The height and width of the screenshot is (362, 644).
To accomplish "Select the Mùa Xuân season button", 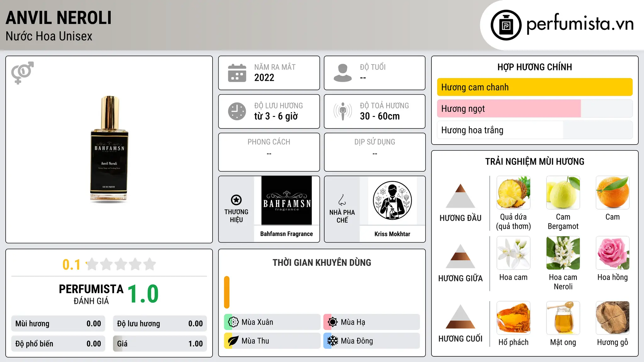I will pos(272,322).
